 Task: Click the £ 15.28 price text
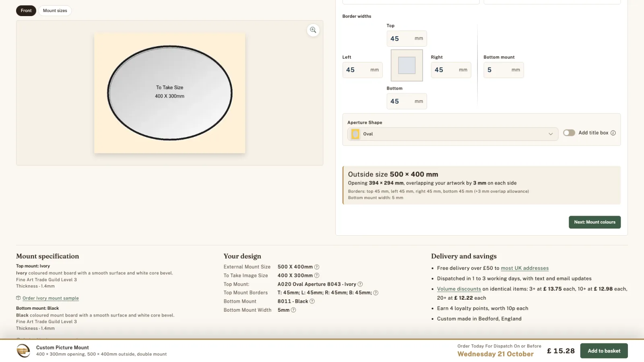click(x=561, y=351)
